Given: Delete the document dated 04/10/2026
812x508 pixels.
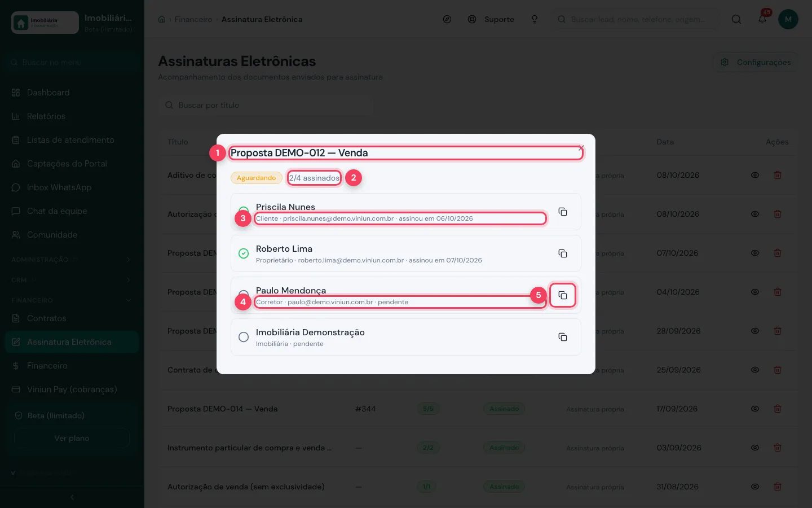Looking at the screenshot, I should 778,292.
